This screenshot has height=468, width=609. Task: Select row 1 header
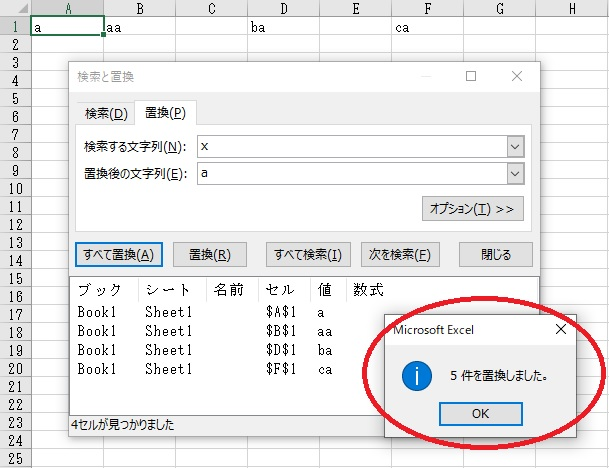(15, 26)
